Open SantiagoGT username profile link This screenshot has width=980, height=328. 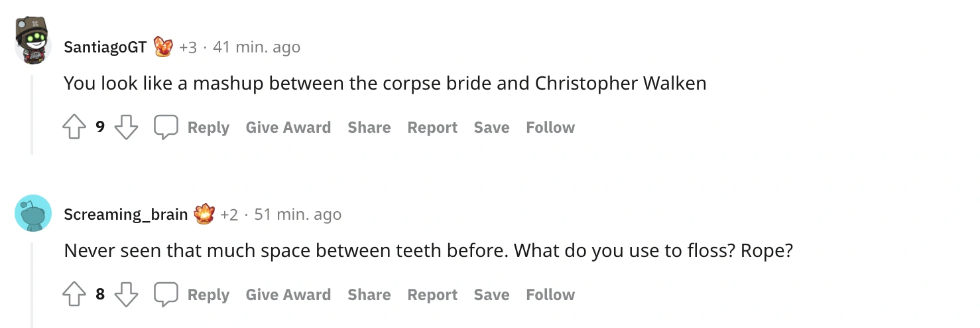tap(105, 47)
